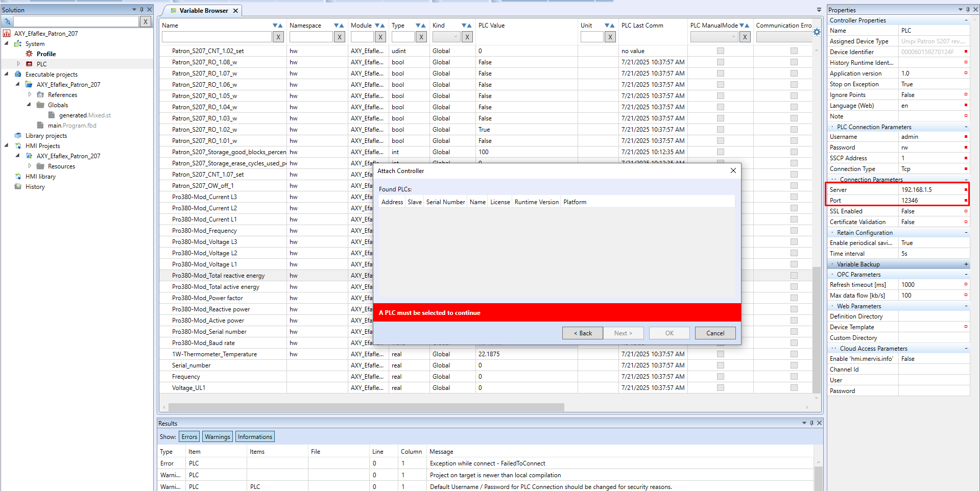The width and height of the screenshot is (980, 491).
Task: Click the Back button in Attach Controller
Action: [582, 333]
